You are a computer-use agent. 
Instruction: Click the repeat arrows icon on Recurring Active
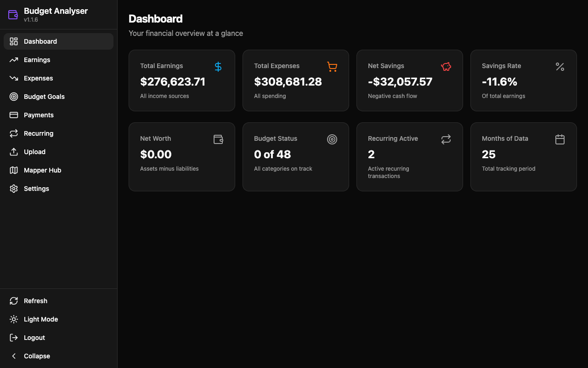(446, 139)
